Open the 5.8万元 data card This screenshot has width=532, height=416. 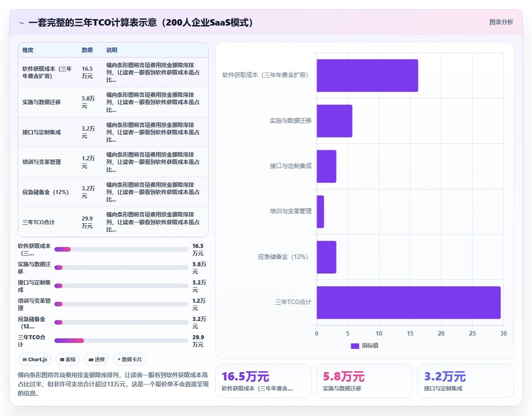(x=364, y=381)
